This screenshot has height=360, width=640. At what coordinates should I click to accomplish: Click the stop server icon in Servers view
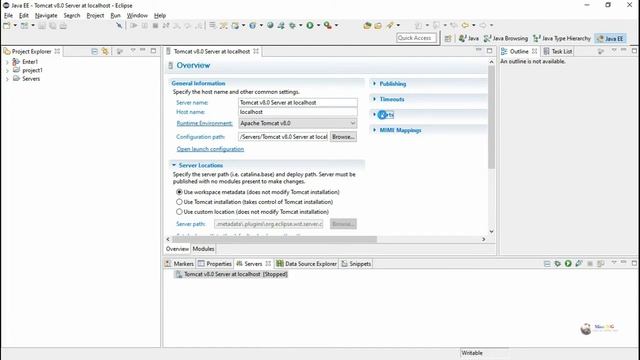589,264
